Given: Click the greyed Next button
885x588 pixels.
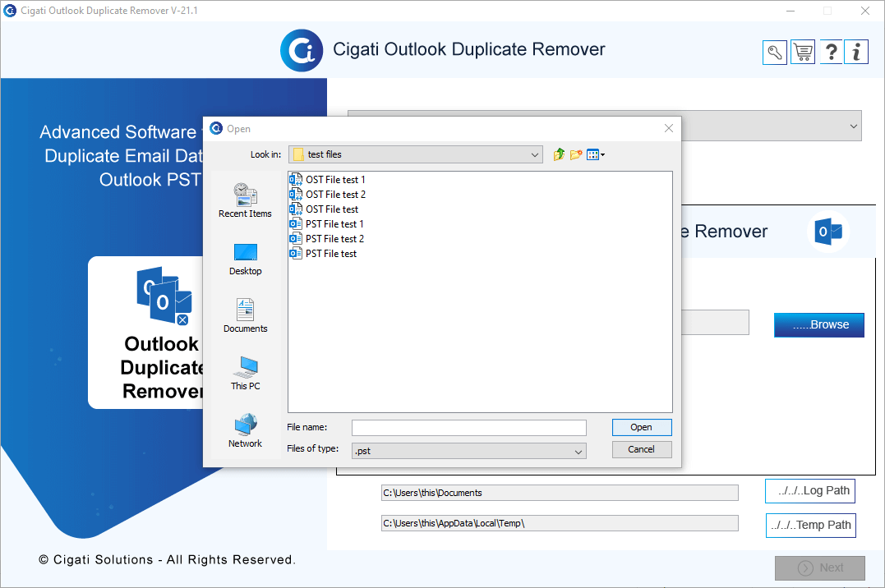Looking at the screenshot, I should tap(819, 567).
